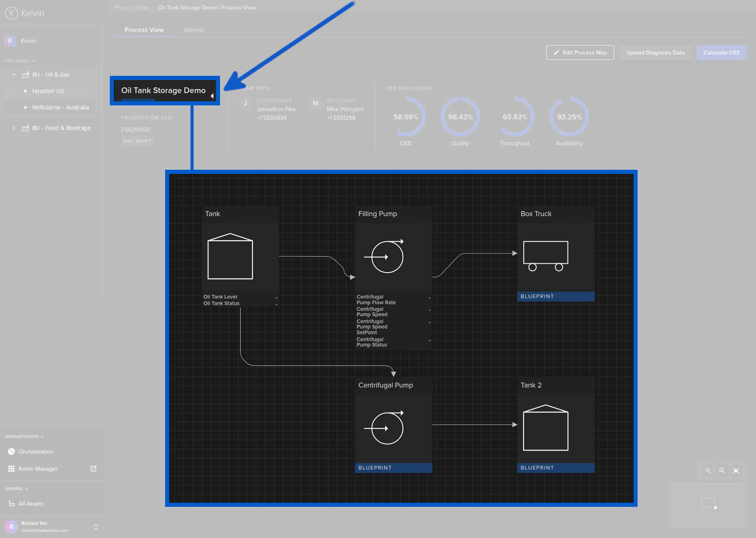Expand the BU - Food & Beverage tree

[x=14, y=128]
